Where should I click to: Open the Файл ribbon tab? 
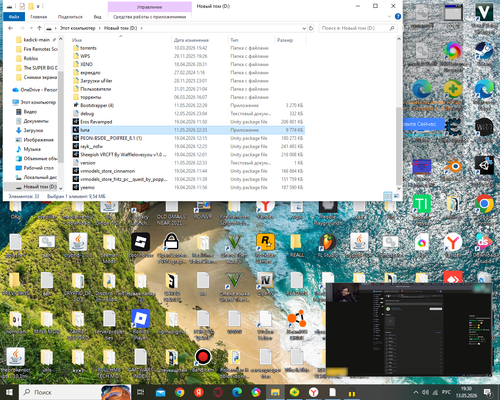[14, 17]
